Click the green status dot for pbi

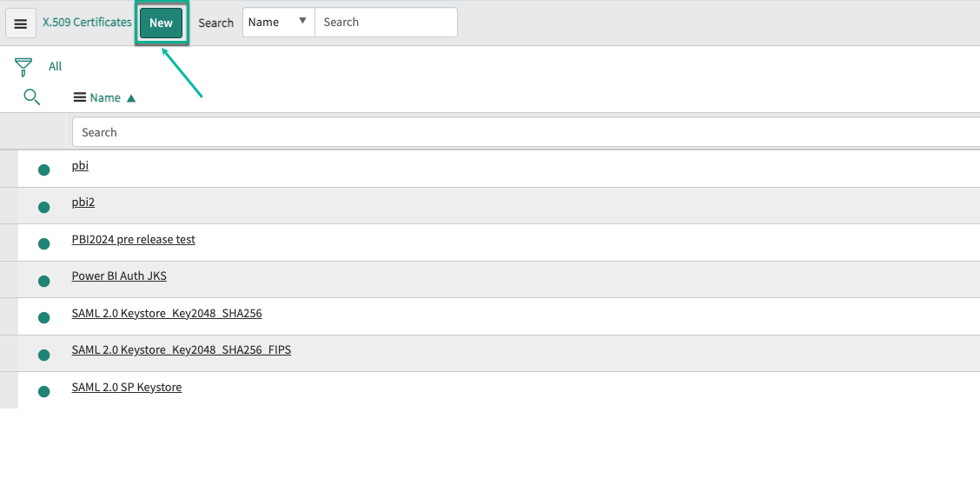pos(44,170)
